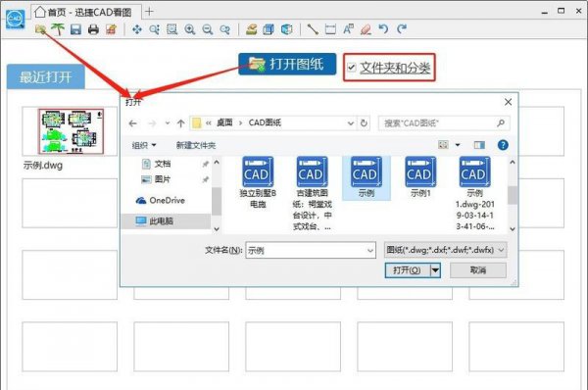
Task: Select the 示例 CAD file
Action: point(367,177)
